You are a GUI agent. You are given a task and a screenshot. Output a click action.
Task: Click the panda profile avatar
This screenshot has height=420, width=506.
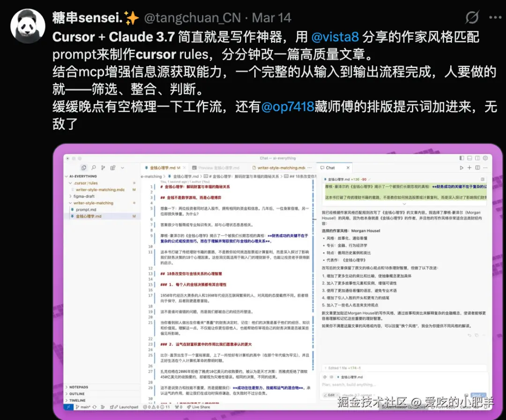click(28, 26)
